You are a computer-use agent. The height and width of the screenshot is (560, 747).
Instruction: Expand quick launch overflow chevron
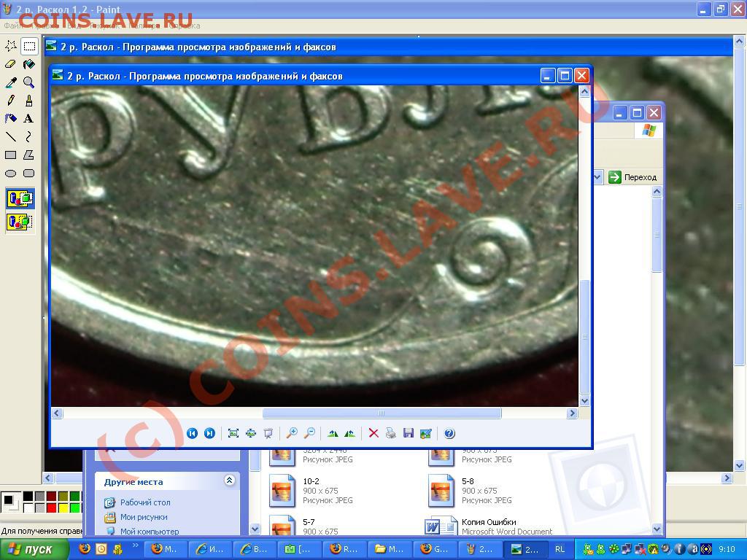click(135, 545)
